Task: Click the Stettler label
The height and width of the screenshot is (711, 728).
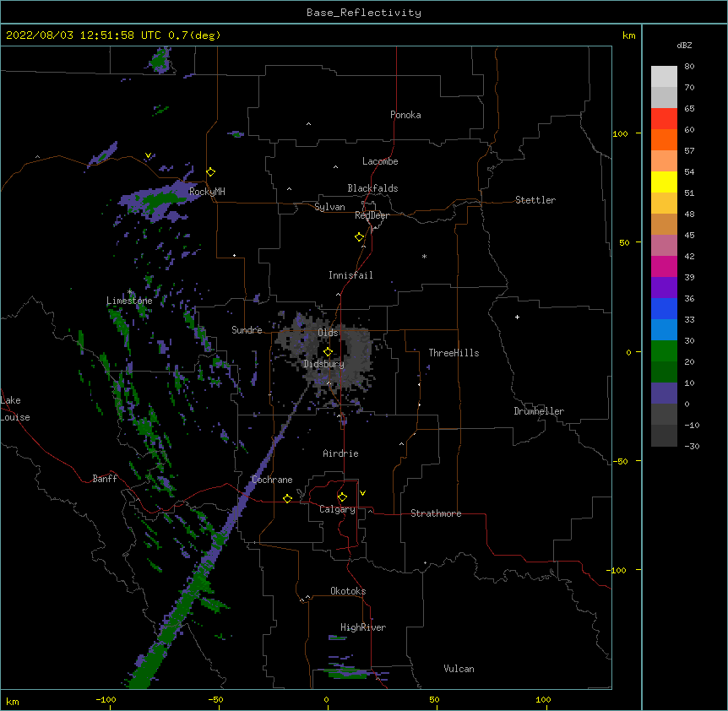Action: 535,200
